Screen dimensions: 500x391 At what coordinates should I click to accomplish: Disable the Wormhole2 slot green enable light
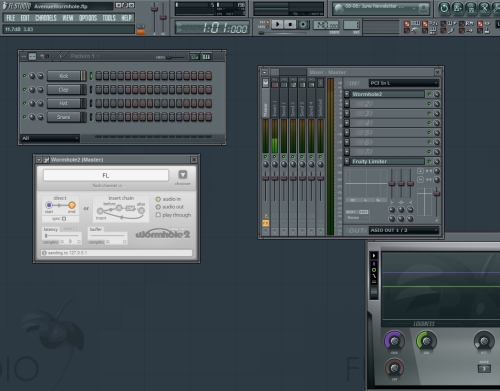pos(429,94)
